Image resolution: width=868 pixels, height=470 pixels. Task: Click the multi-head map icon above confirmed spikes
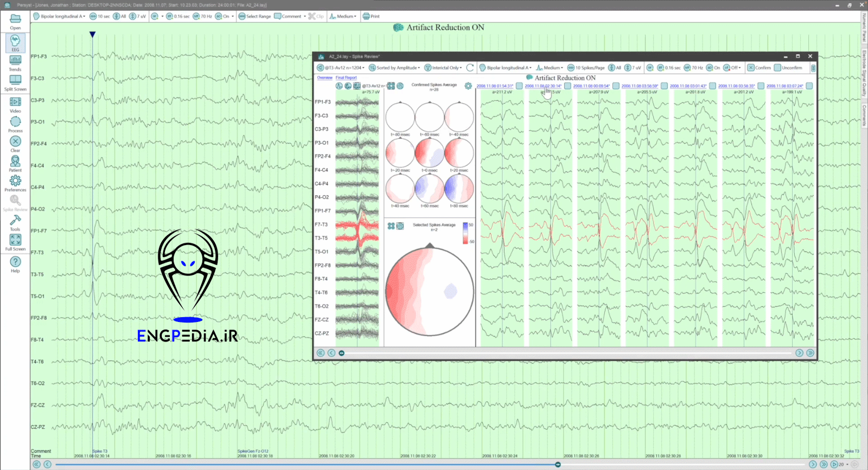tap(391, 86)
